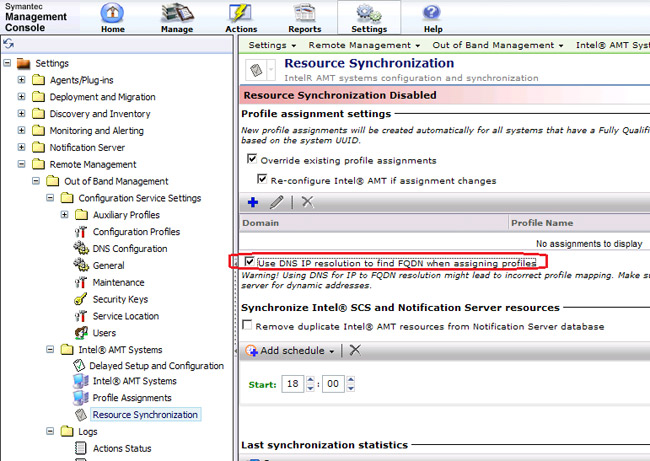Screen dimensions: 650x461
Task: Click the Service Location tools icon
Action: (x=80, y=316)
